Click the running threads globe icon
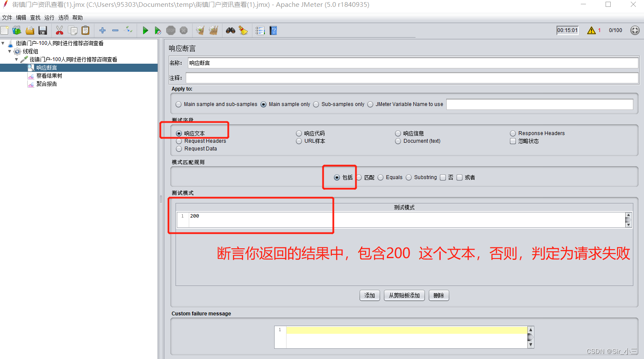 [x=635, y=30]
